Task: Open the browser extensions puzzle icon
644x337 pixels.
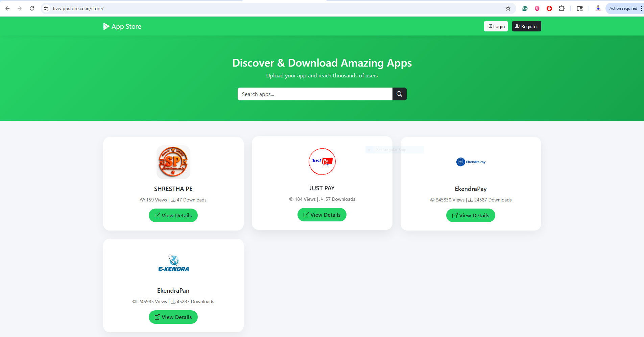Action: click(562, 8)
